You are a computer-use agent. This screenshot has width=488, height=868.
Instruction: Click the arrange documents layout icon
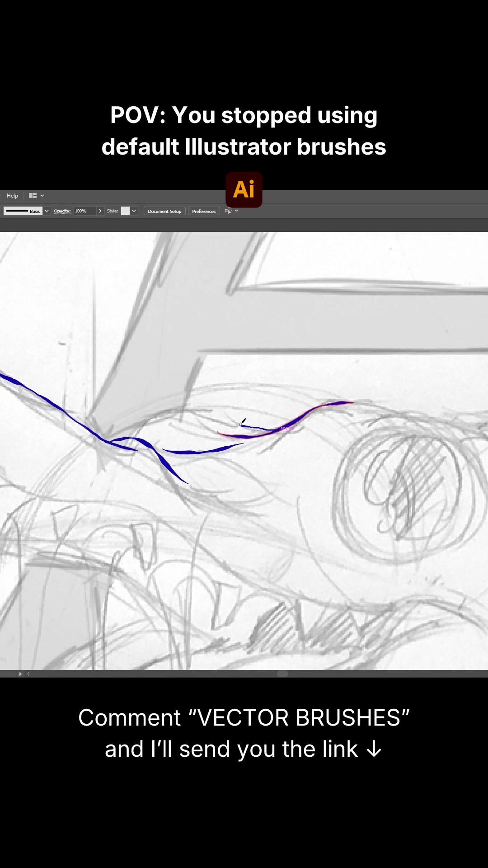pos(33,196)
